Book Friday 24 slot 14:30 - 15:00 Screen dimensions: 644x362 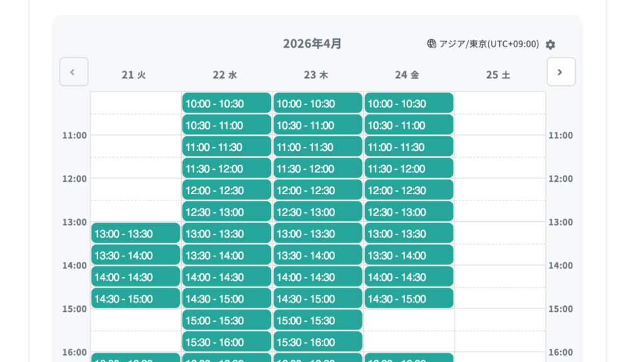pos(409,299)
